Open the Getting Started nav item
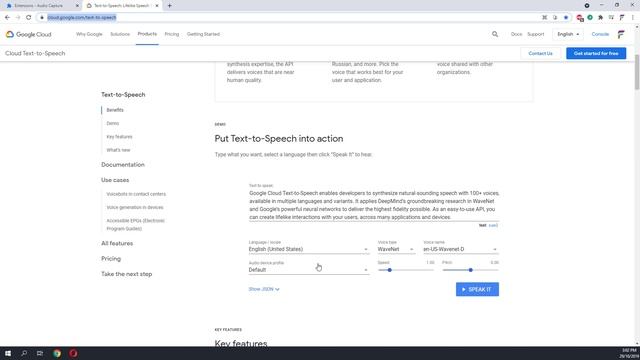 tap(203, 34)
